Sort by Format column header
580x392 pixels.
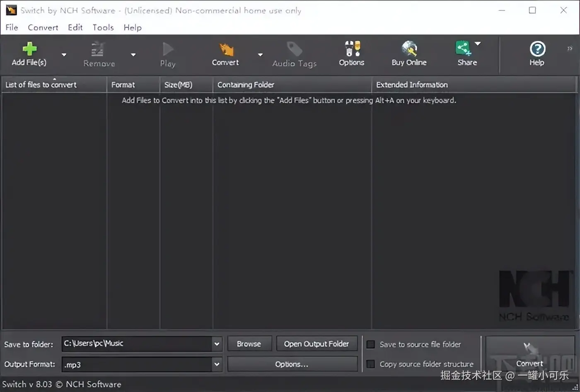(133, 85)
